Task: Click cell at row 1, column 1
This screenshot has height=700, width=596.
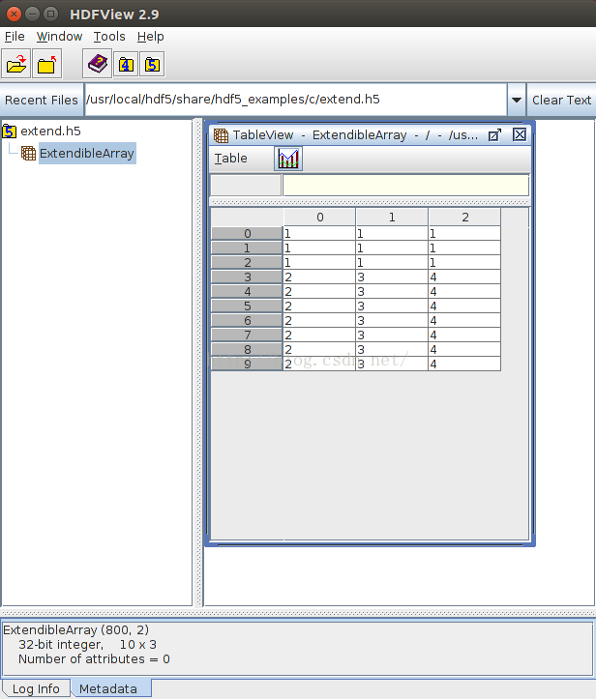Action: pyautogui.click(x=392, y=248)
